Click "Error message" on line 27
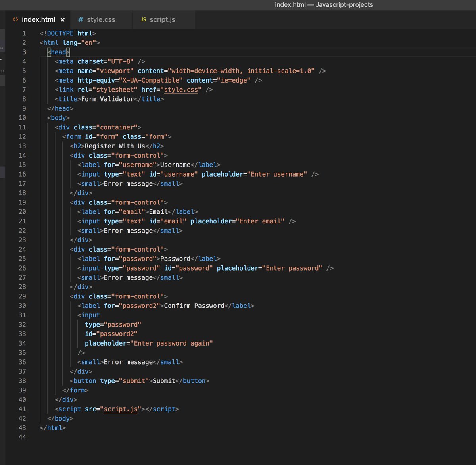Screen dimensions: 476x465 coord(128,278)
